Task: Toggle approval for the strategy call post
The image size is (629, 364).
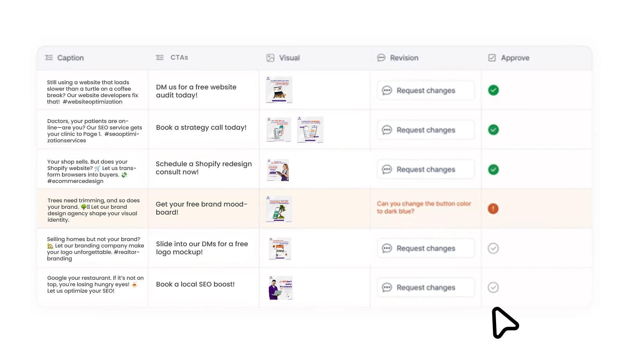Action: [x=493, y=130]
